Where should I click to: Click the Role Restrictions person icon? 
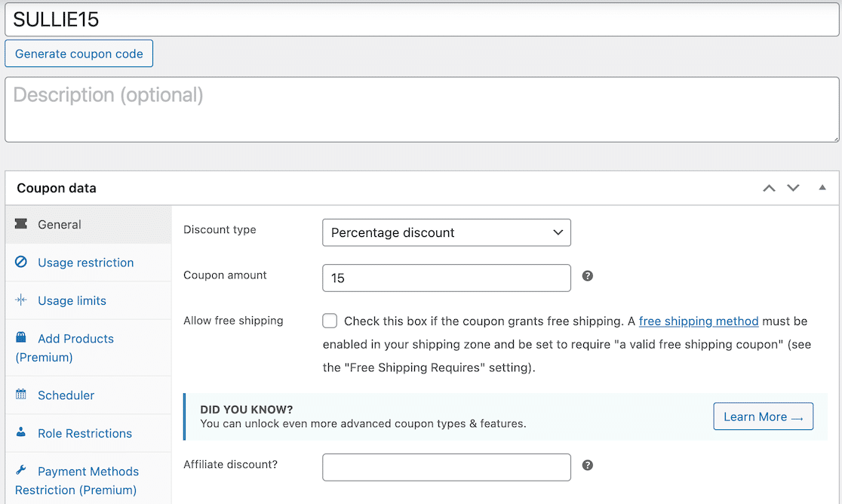tap(22, 433)
